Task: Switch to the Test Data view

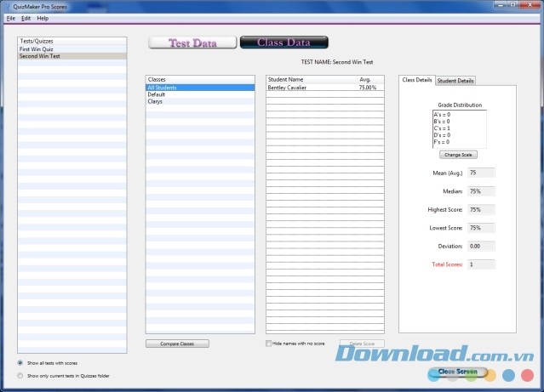Action: click(191, 43)
